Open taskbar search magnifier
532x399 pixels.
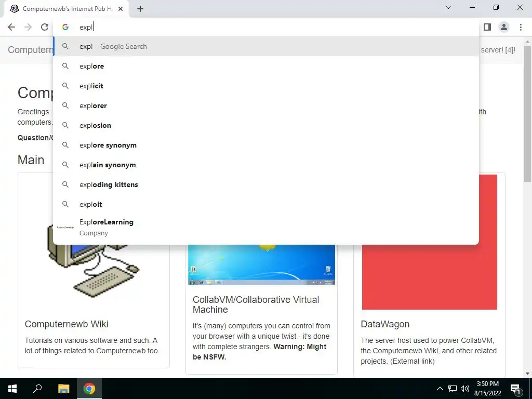(37, 389)
